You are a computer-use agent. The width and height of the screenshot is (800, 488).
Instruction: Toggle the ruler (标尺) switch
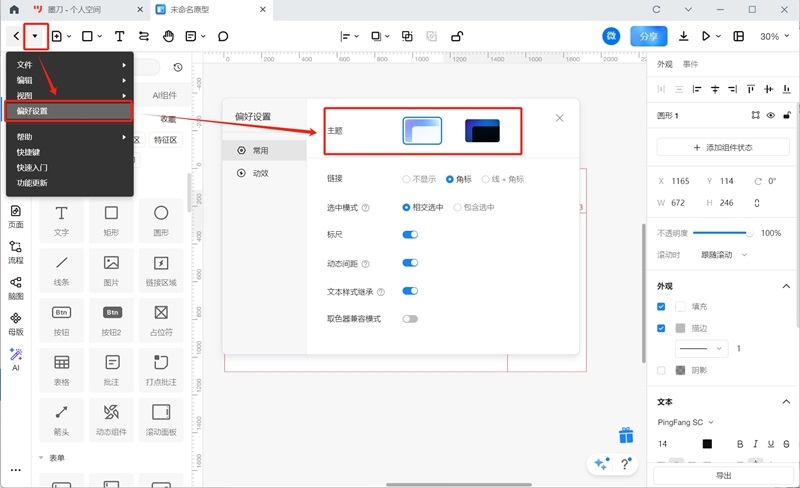[x=410, y=235]
